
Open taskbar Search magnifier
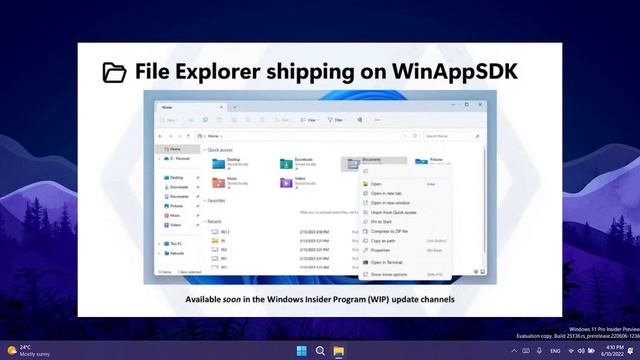(x=320, y=351)
